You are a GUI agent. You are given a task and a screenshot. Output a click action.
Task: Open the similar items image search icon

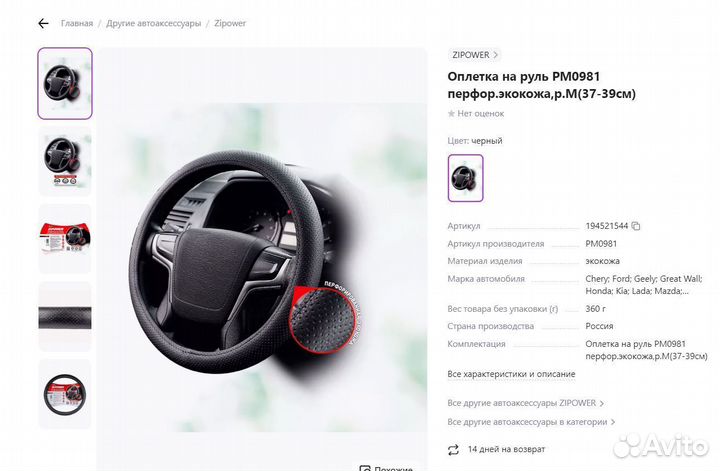point(365,468)
